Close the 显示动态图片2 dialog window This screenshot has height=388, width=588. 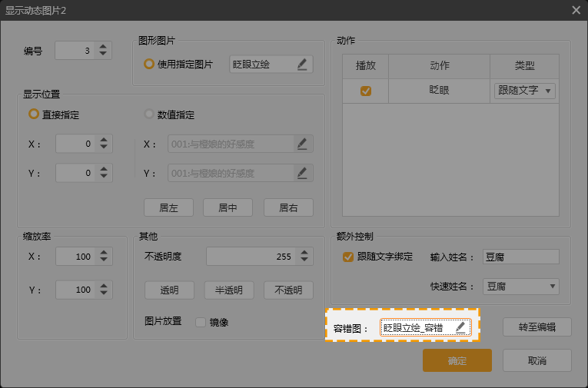(x=576, y=10)
